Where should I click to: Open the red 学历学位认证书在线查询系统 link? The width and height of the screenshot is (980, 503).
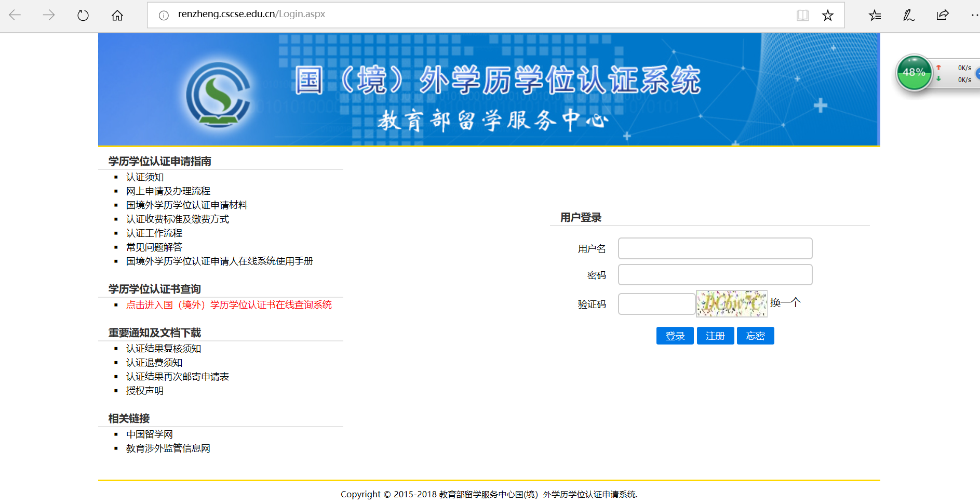(229, 305)
